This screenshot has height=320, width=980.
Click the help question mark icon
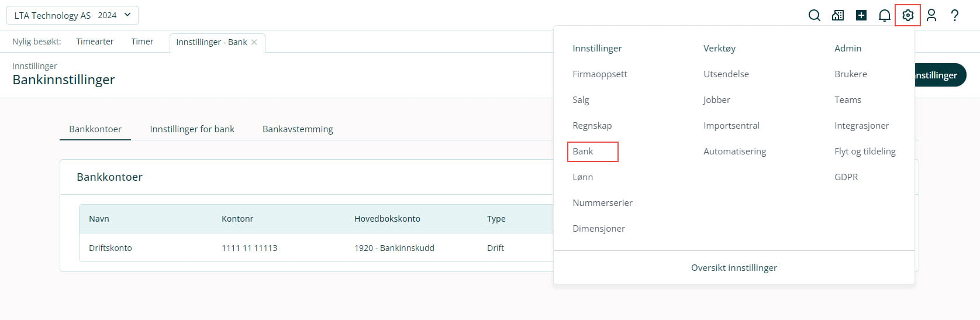[955, 16]
